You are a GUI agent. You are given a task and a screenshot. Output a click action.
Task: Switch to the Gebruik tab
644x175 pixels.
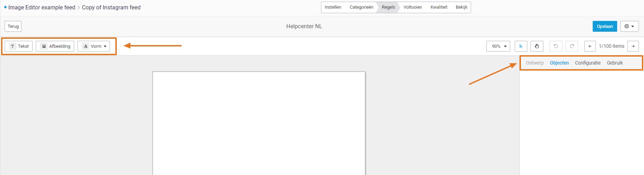615,63
